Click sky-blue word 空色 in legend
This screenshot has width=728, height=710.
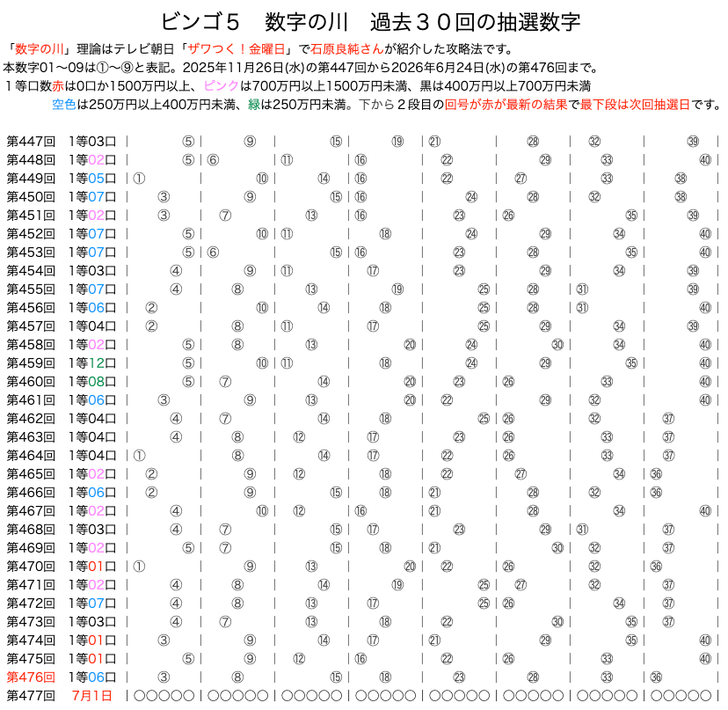(63, 105)
